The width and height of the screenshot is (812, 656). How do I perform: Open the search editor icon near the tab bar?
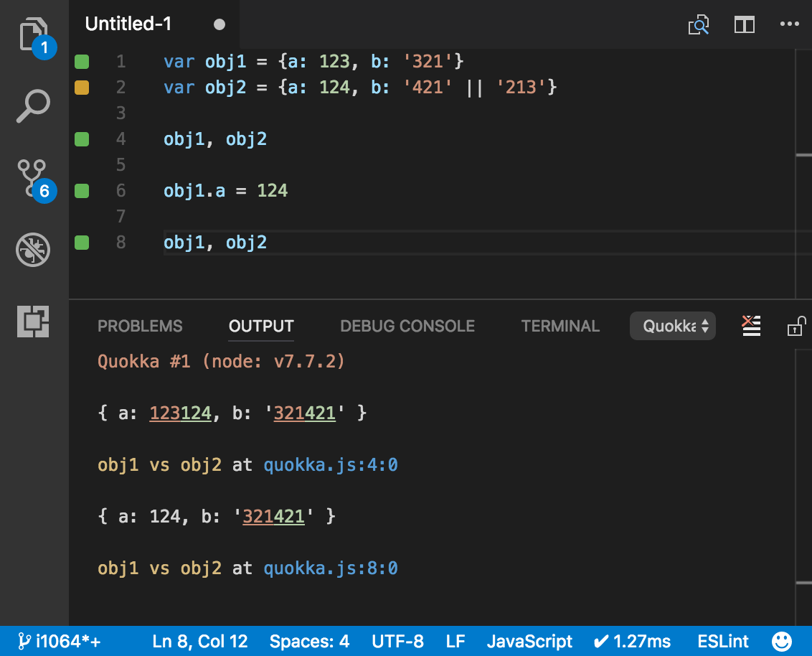698,24
